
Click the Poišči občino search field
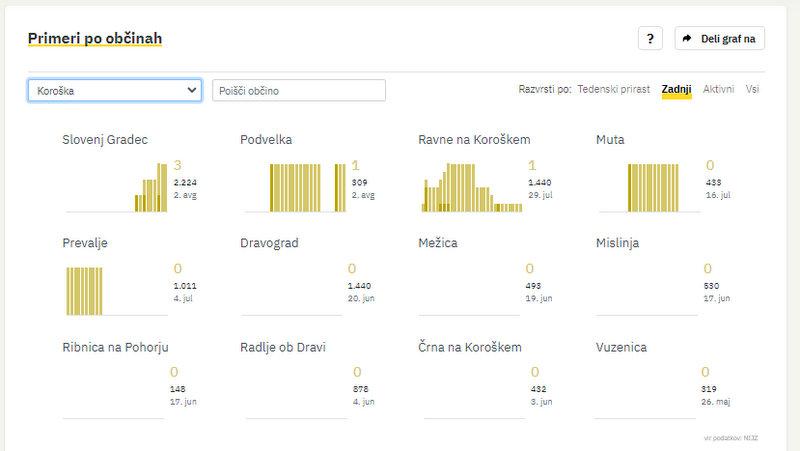click(x=299, y=90)
